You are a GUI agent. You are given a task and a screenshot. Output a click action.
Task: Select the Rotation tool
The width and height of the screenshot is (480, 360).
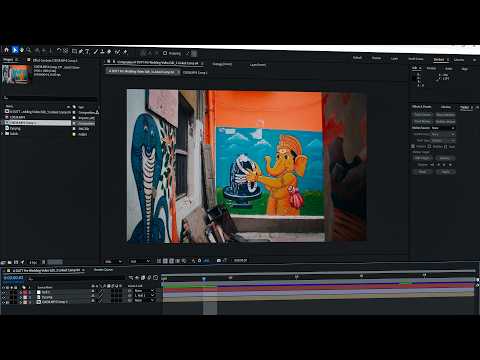(x=59, y=51)
